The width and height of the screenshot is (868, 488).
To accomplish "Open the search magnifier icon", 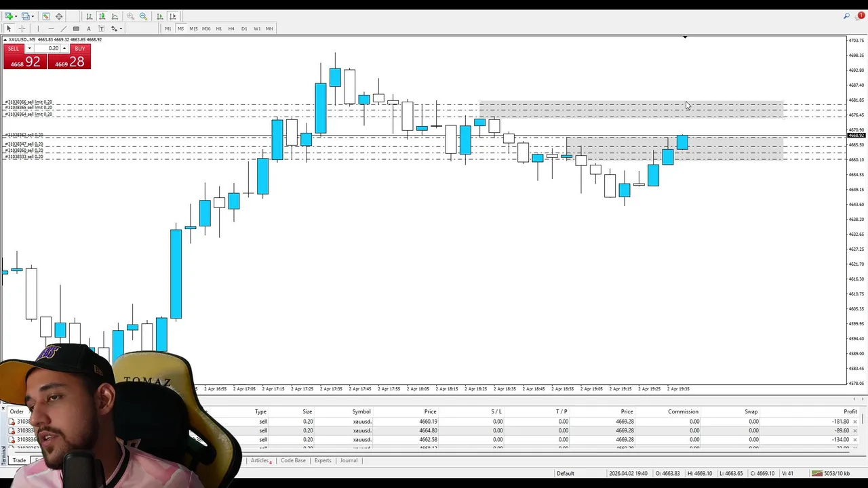I will click(x=847, y=16).
